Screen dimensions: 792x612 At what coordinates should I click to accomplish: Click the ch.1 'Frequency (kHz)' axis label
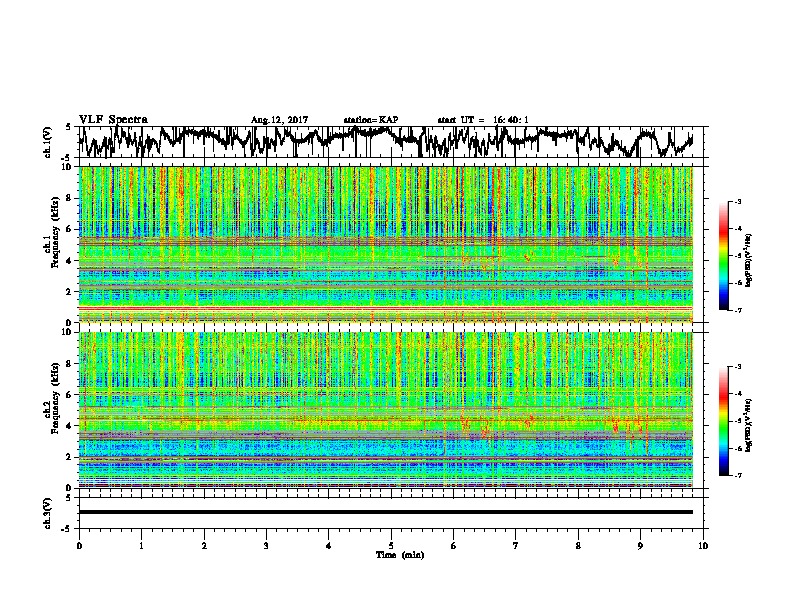(x=55, y=232)
